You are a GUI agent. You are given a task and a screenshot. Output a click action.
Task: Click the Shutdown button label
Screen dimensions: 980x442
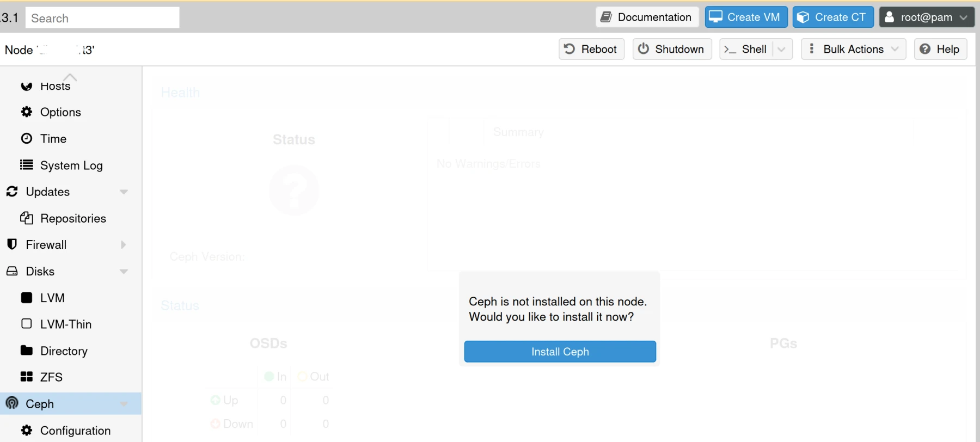point(679,49)
